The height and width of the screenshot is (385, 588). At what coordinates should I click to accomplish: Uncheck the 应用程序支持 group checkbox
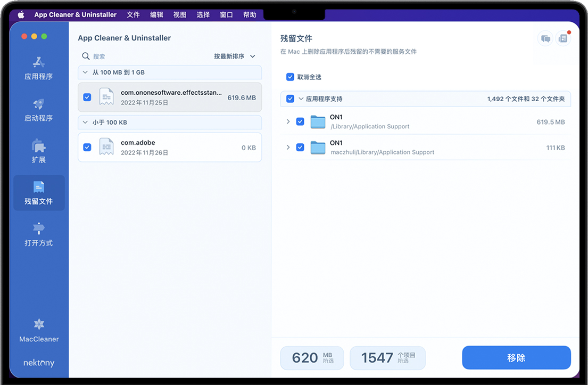coord(290,99)
